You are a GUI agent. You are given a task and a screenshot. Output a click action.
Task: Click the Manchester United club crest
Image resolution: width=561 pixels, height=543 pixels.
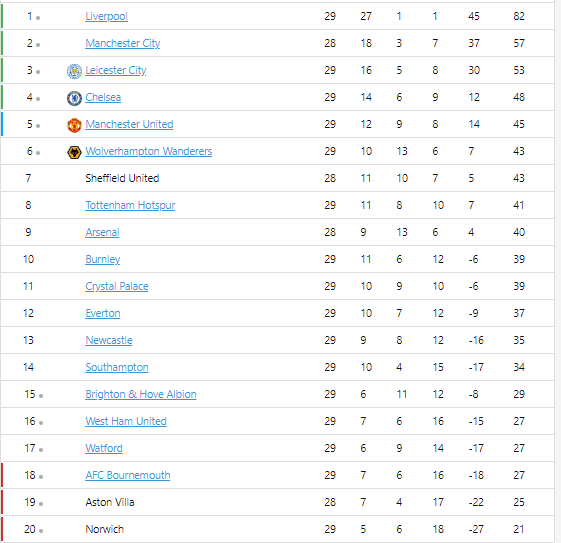[74, 125]
